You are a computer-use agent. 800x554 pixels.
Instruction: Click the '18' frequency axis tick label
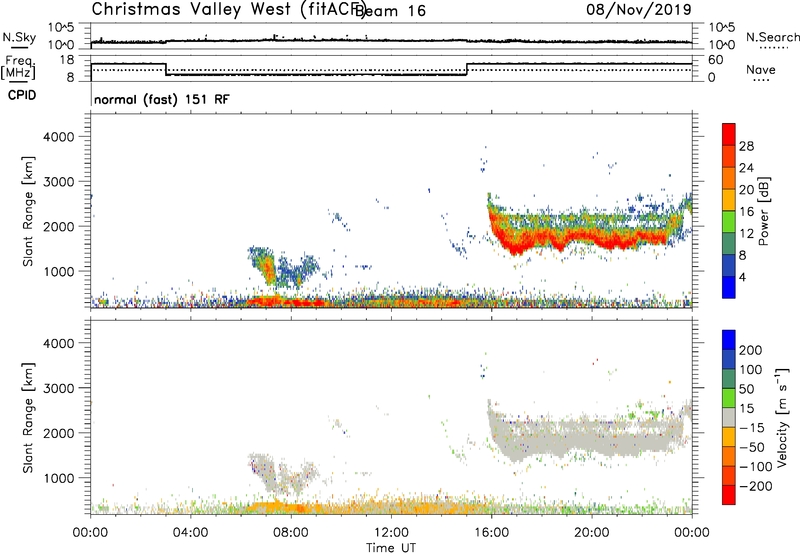(67, 60)
